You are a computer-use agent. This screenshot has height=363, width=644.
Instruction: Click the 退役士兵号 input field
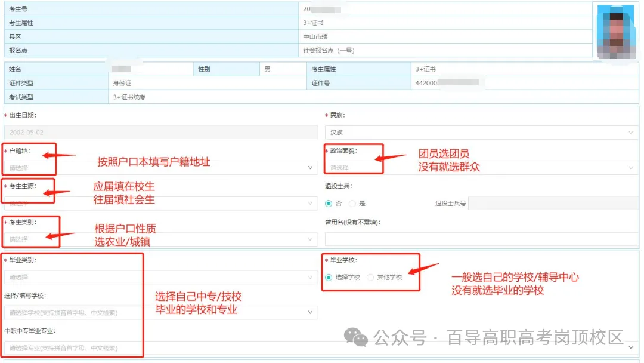pos(553,203)
